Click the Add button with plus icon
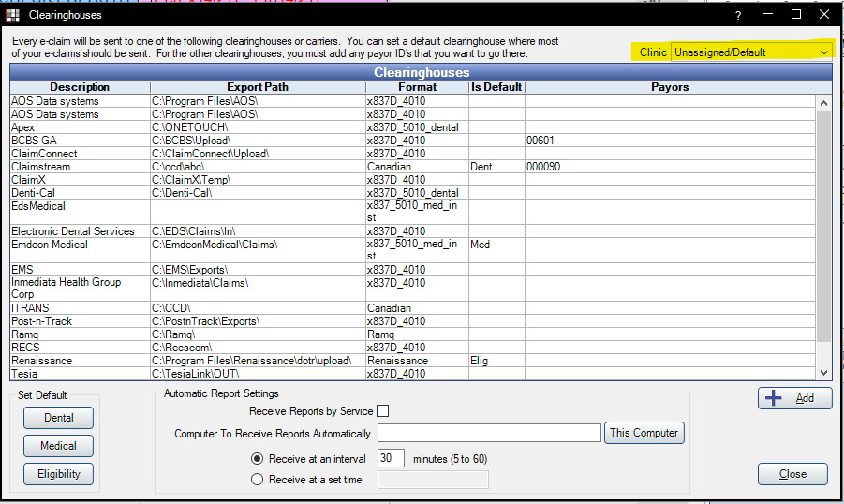844x504 pixels. [x=794, y=398]
